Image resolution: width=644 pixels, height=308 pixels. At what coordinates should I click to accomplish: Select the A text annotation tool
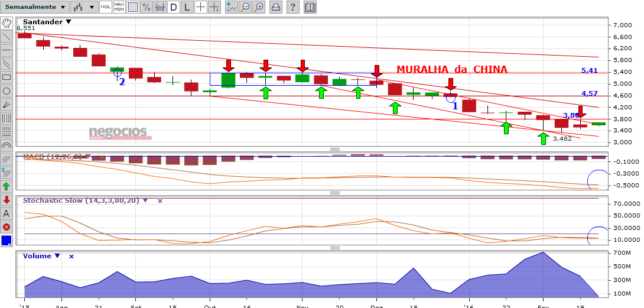(6, 213)
